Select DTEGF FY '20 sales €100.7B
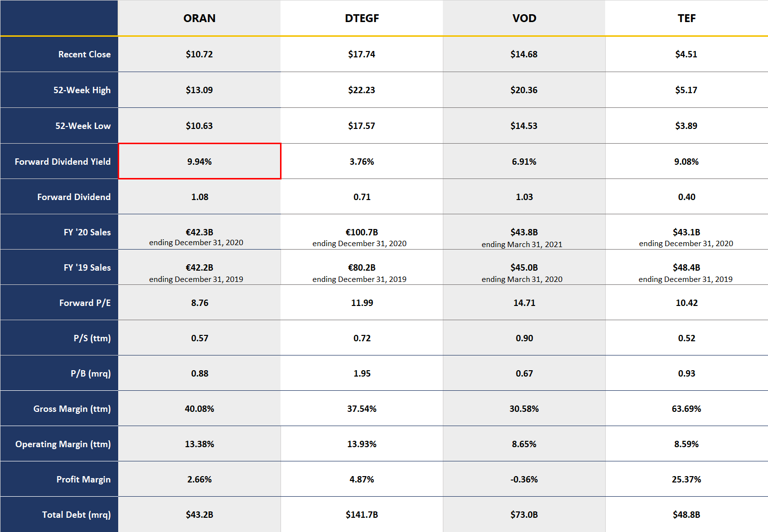This screenshot has height=532, width=768. coord(362,232)
